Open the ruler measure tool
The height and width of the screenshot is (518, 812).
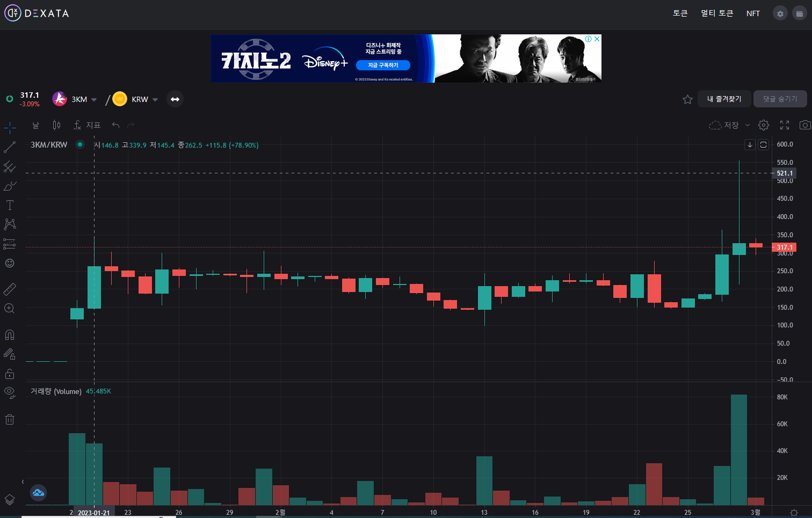coord(10,289)
